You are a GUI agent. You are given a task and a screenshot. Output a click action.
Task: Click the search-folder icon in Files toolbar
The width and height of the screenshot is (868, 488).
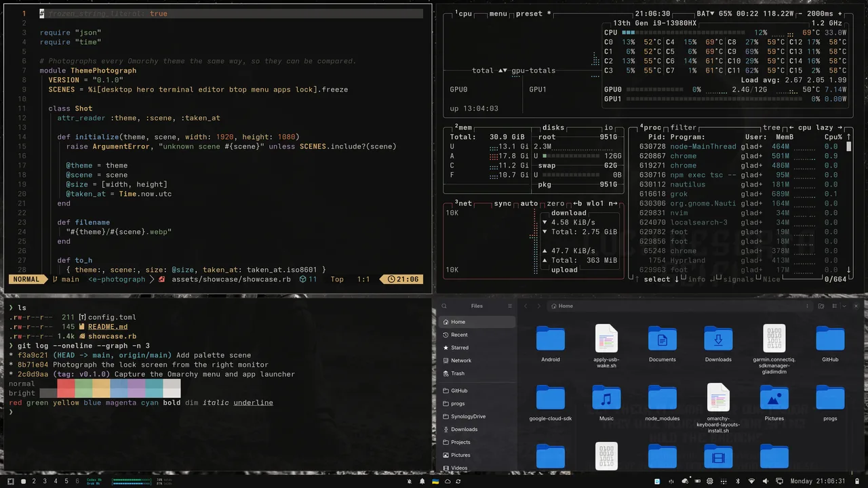point(821,306)
